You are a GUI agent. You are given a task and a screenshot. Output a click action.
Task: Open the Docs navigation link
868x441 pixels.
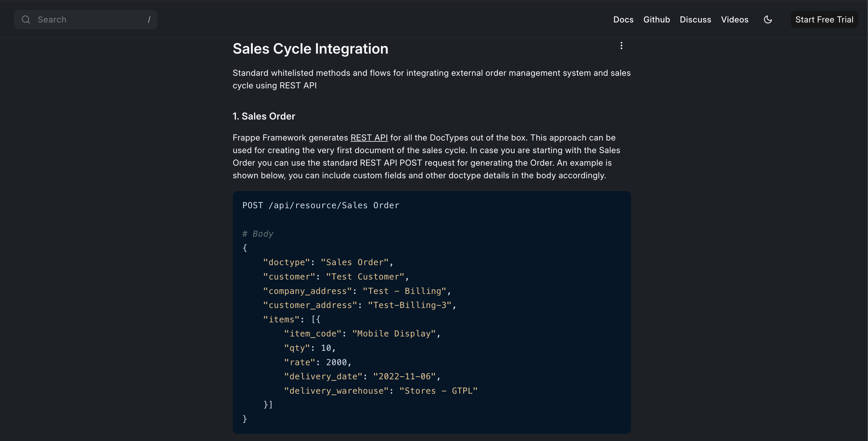[623, 19]
